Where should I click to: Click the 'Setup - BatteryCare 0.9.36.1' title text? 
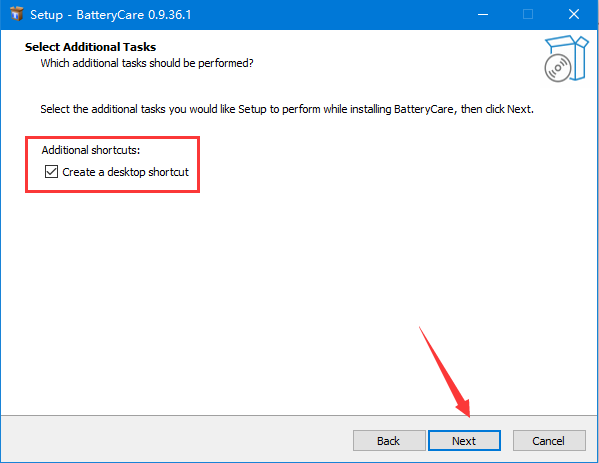click(x=110, y=15)
